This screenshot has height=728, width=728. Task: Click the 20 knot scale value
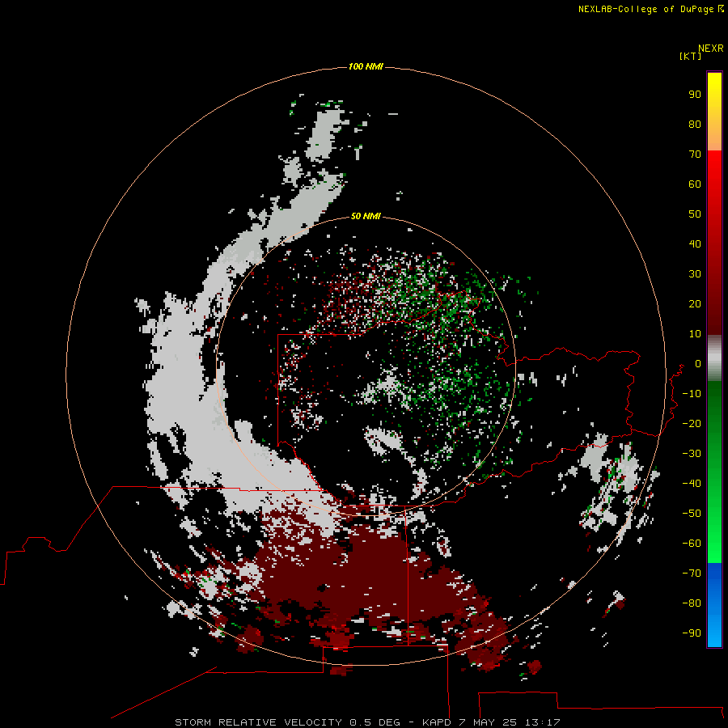click(x=695, y=303)
